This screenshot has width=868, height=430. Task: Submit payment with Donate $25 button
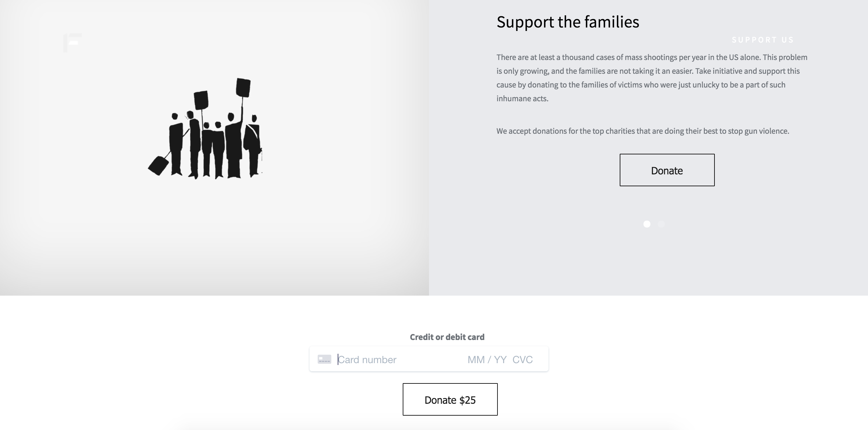pos(450,399)
